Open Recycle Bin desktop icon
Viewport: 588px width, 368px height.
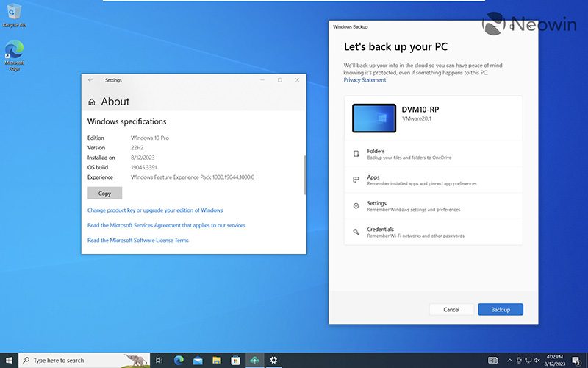tap(14, 15)
